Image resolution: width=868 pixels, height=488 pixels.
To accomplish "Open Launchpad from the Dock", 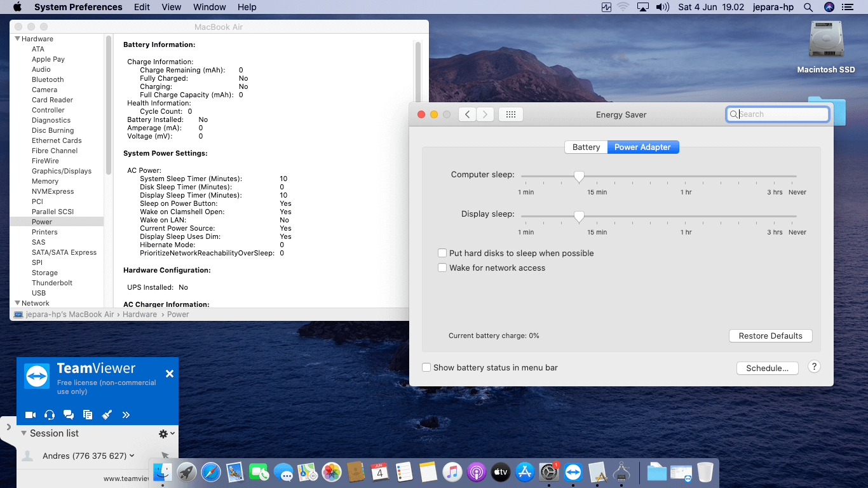I will click(187, 472).
